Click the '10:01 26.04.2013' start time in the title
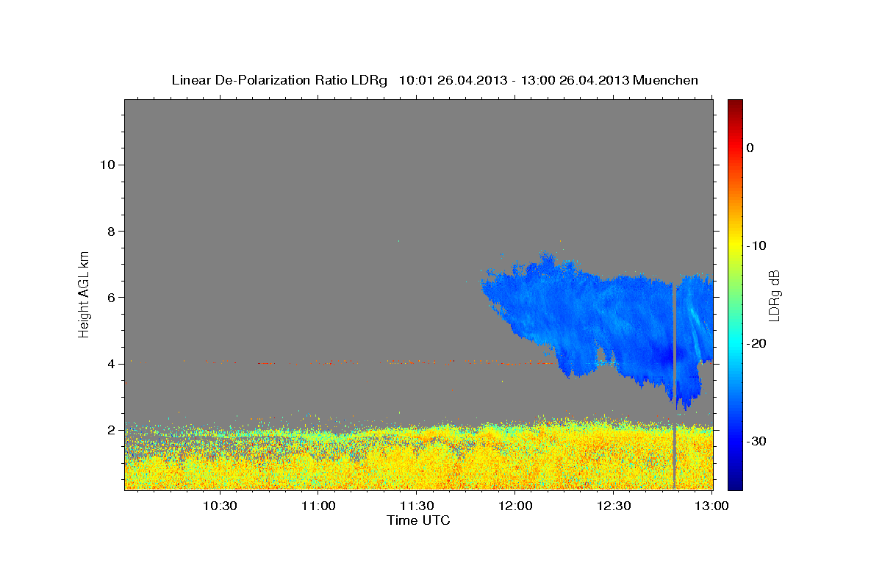This screenshot has width=882, height=588. pos(453,80)
